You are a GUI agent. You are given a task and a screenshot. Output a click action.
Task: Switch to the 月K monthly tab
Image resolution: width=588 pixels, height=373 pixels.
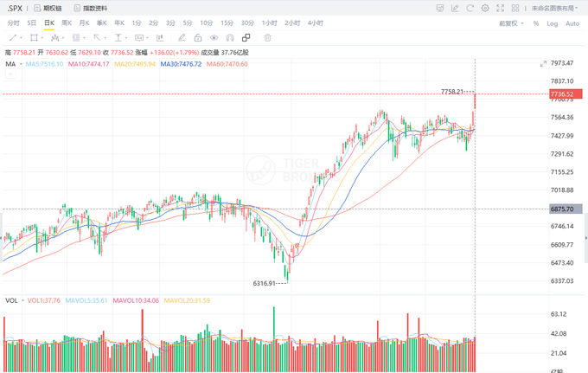click(x=85, y=23)
